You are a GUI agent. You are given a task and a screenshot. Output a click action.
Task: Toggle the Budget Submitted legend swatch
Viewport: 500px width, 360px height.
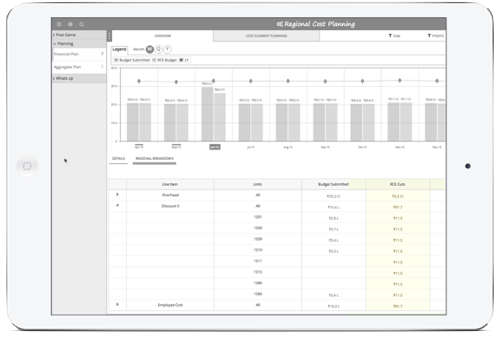[116, 60]
